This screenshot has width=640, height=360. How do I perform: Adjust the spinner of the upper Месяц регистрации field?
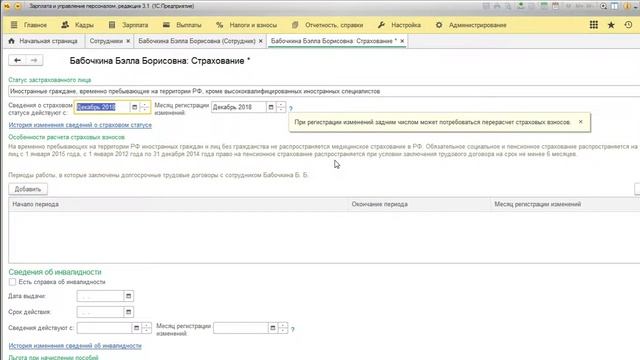281,107
